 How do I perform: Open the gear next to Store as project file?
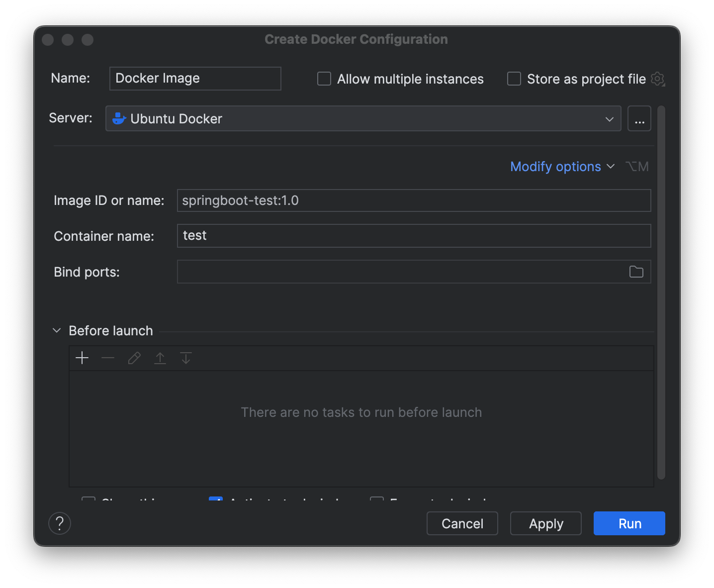[x=657, y=79]
